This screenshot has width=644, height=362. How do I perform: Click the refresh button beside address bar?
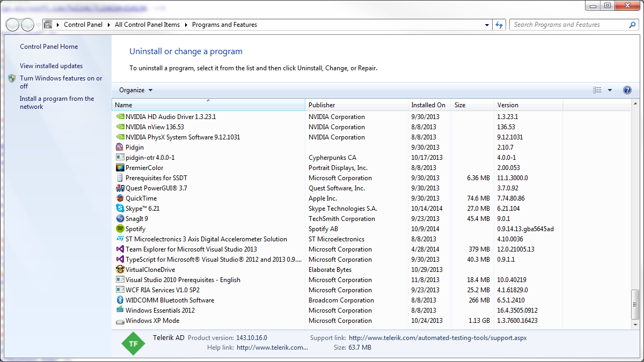[500, 25]
